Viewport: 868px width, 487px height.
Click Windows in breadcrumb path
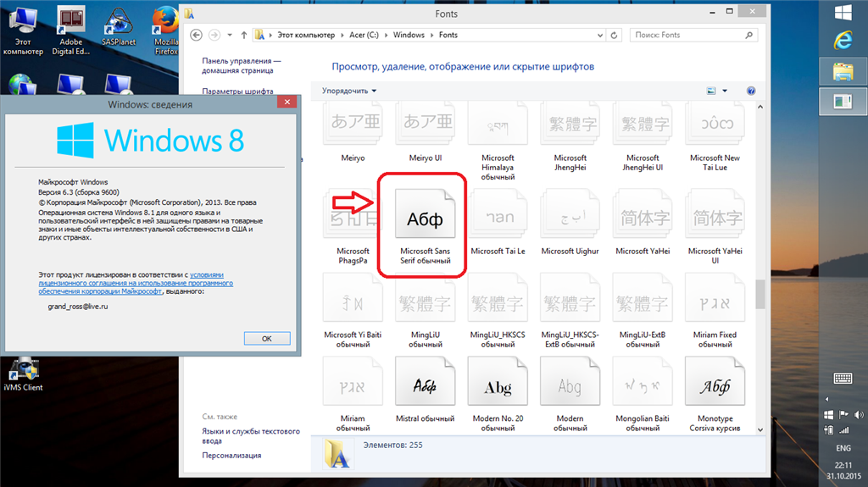pyautogui.click(x=409, y=35)
